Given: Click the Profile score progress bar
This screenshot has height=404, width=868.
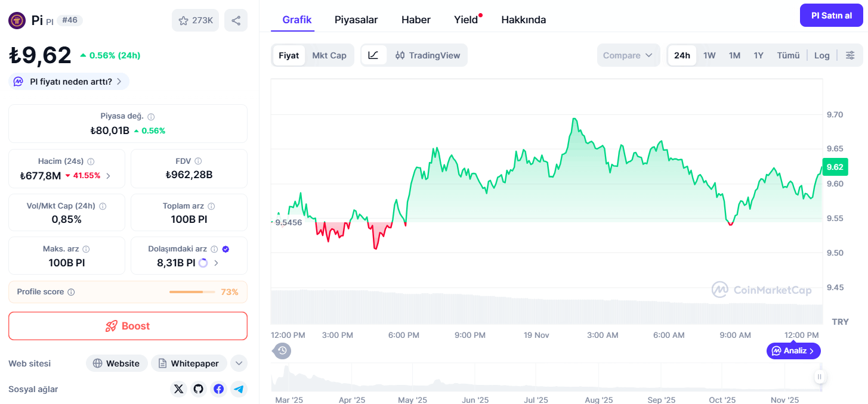Looking at the screenshot, I should 193,292.
